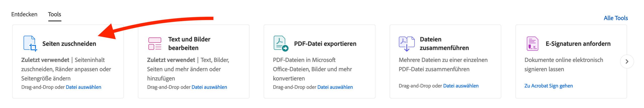The image size is (644, 108).
Task: Click the PDF-Datei exportieren card description
Action: 312,69
